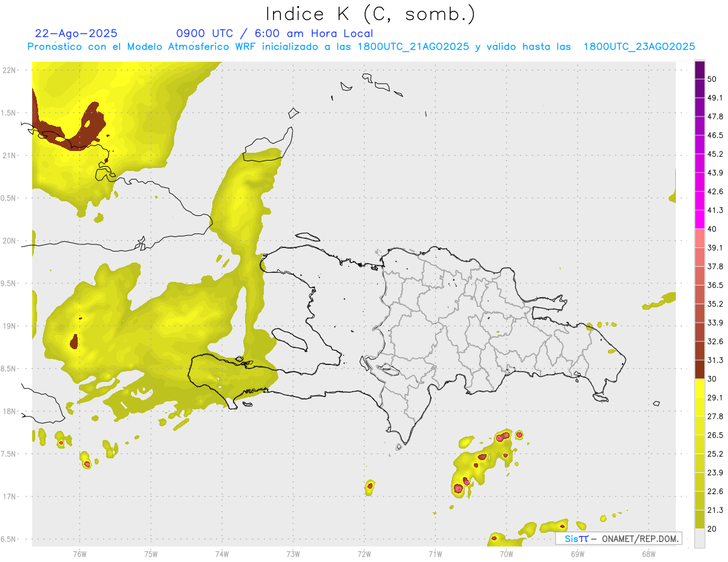Click the colorbar value '45.2'
Viewport: 728px width, 562px height.
pos(715,154)
